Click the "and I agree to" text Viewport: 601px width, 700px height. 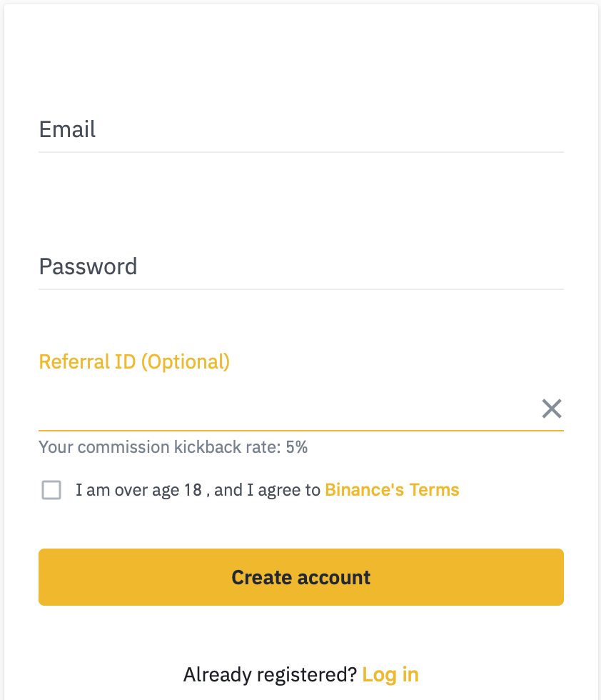(x=267, y=490)
